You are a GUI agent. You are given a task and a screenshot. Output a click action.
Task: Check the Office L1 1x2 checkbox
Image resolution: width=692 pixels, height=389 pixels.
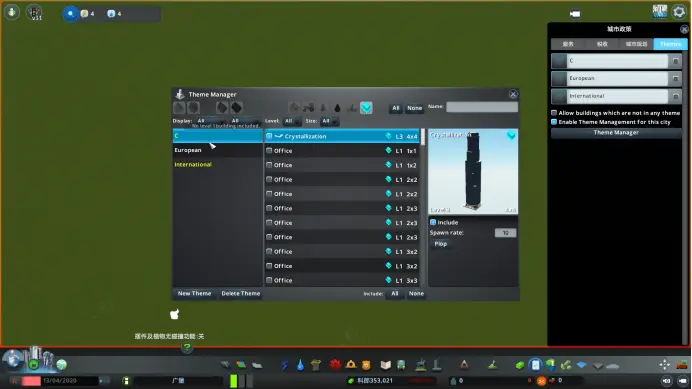point(269,165)
